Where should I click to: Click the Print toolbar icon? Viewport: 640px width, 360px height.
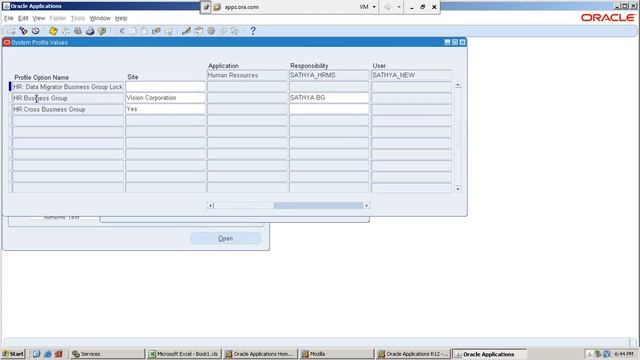[90, 31]
